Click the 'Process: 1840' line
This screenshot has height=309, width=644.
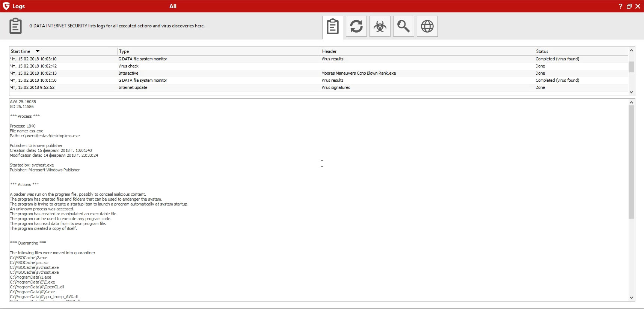click(x=23, y=126)
